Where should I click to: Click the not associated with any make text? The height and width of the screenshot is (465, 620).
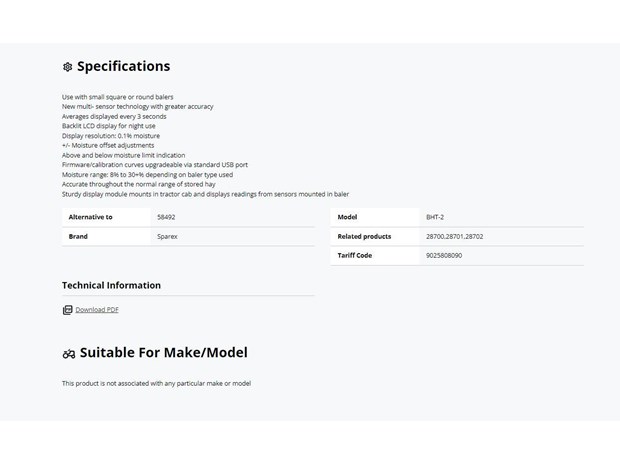coord(156,384)
